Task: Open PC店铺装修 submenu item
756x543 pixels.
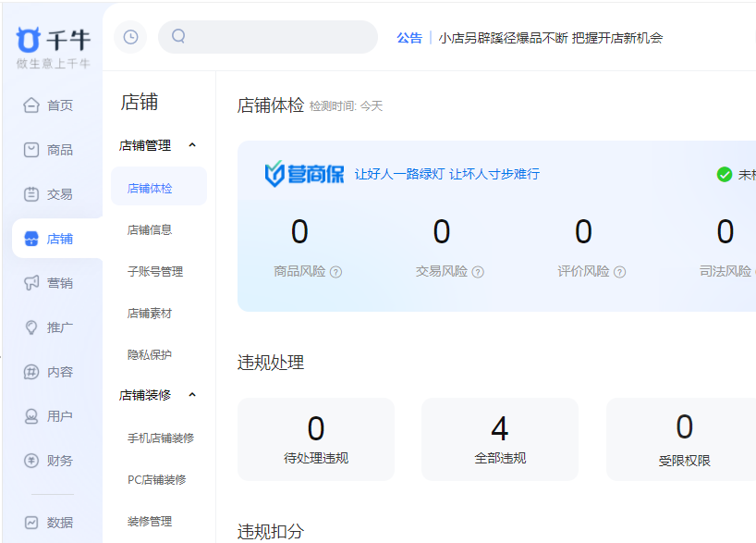Action: (x=159, y=479)
